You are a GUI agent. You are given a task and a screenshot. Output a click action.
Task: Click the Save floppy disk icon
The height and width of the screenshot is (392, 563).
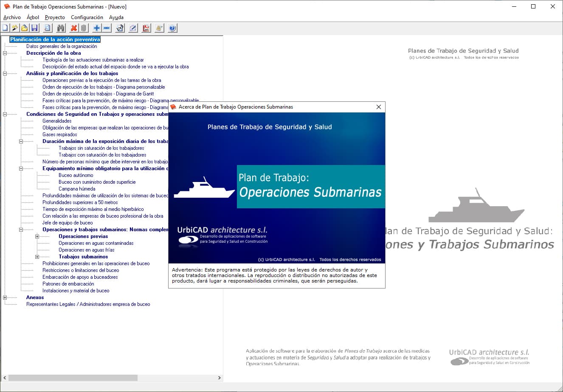pyautogui.click(x=34, y=28)
